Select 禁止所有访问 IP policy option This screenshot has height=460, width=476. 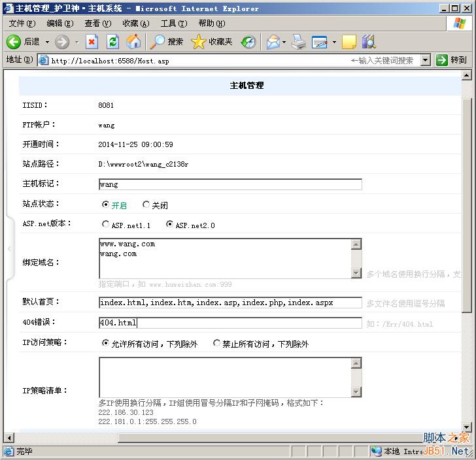click(216, 343)
